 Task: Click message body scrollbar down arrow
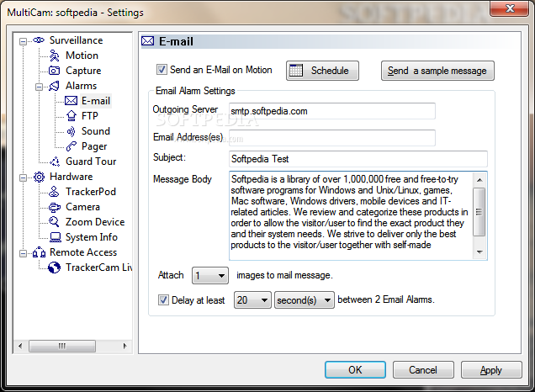click(479, 252)
